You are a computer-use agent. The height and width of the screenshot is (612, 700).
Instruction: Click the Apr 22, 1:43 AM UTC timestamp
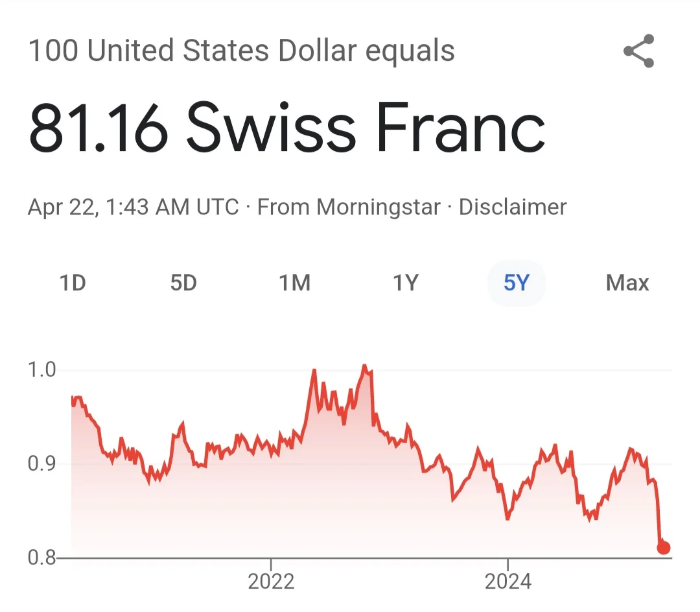[x=134, y=207]
